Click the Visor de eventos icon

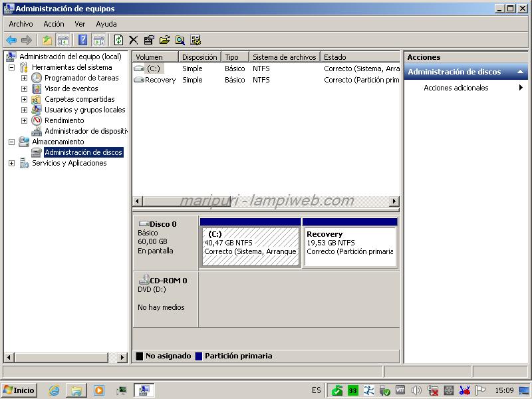click(37, 88)
